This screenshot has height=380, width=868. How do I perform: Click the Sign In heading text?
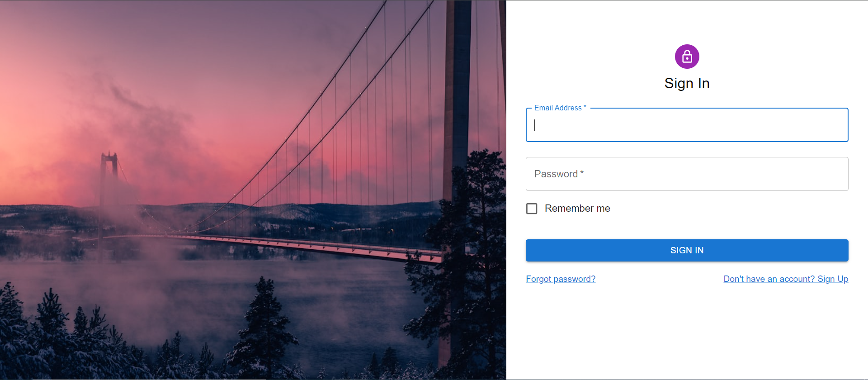pyautogui.click(x=687, y=83)
